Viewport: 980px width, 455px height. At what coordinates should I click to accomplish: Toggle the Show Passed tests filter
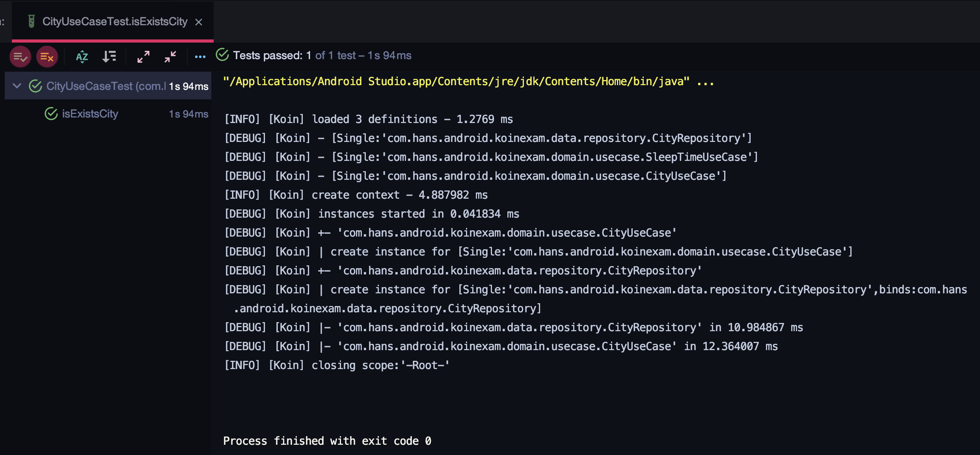(20, 57)
